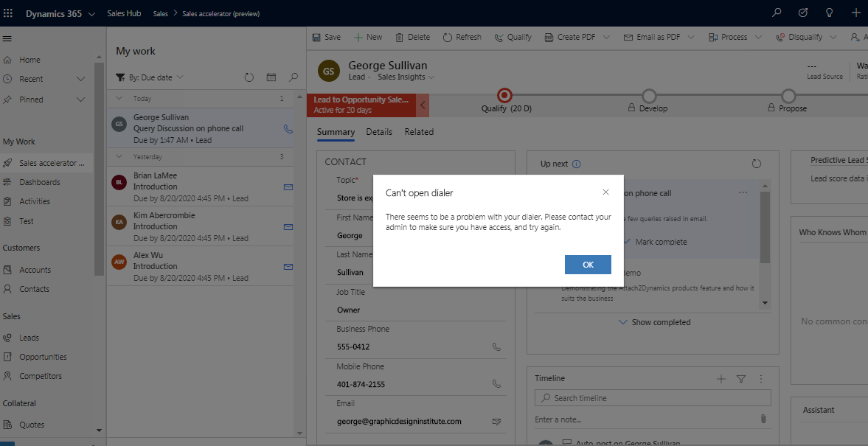Click Save in the command bar
The height and width of the screenshot is (446, 868).
click(x=327, y=37)
